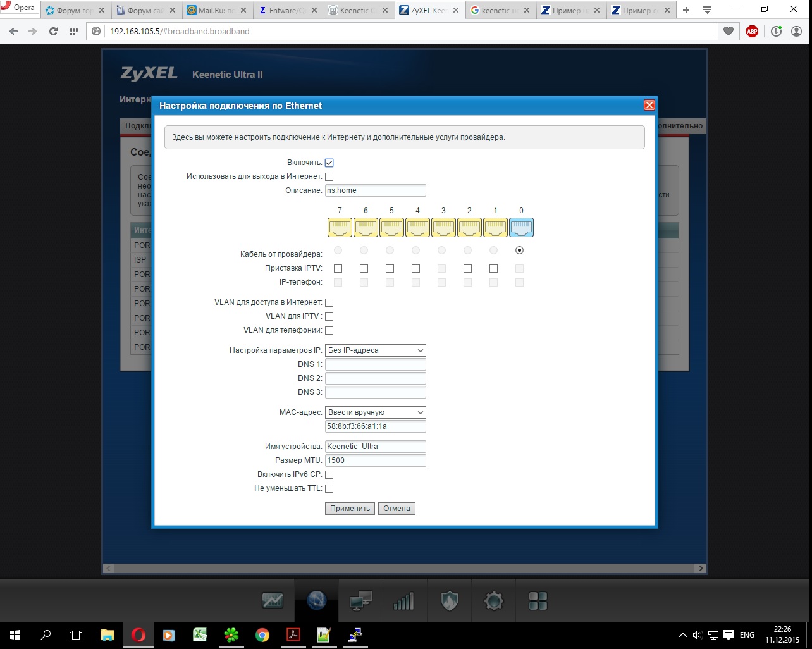Select the blue port 0 Ethernet jack
Screen dimensions: 812x649
[x=522, y=227]
